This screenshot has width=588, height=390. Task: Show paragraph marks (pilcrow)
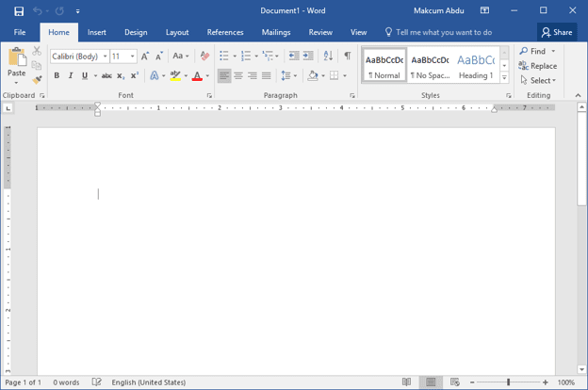(348, 56)
